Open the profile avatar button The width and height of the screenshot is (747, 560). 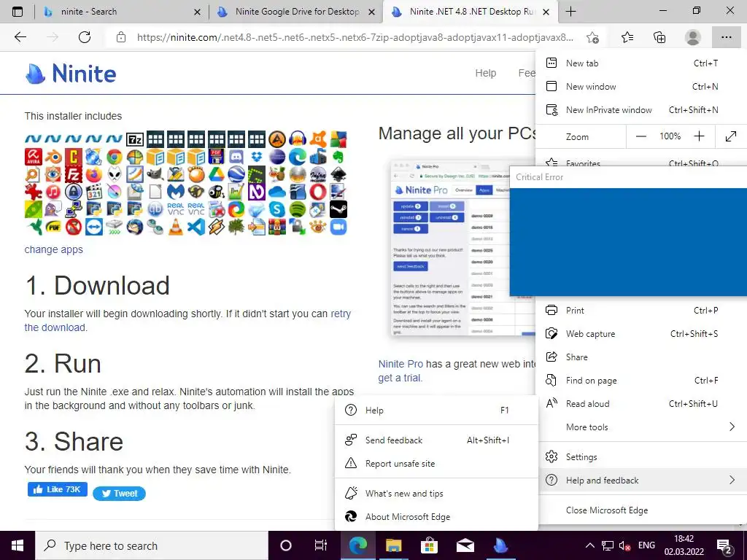(693, 37)
